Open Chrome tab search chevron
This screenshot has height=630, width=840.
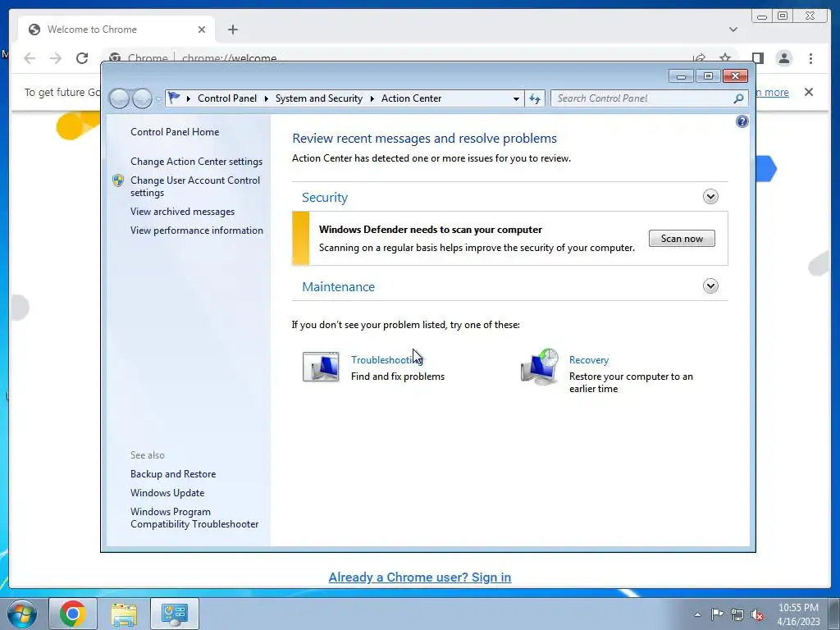coord(733,30)
